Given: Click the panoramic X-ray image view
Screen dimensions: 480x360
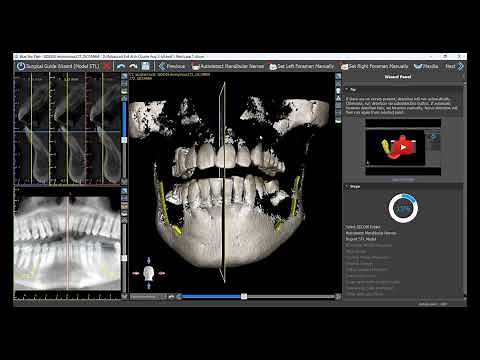Looking at the screenshot, I should click(x=67, y=243).
